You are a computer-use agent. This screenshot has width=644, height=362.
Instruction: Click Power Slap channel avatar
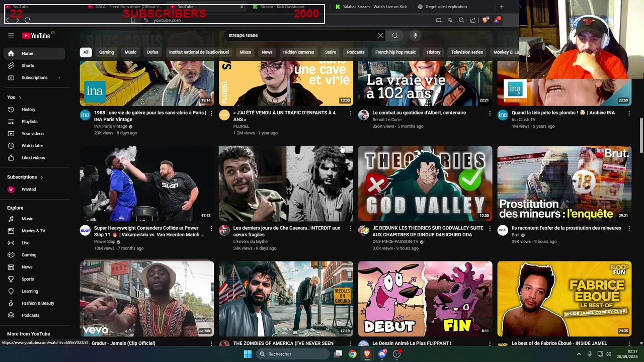pyautogui.click(x=85, y=230)
